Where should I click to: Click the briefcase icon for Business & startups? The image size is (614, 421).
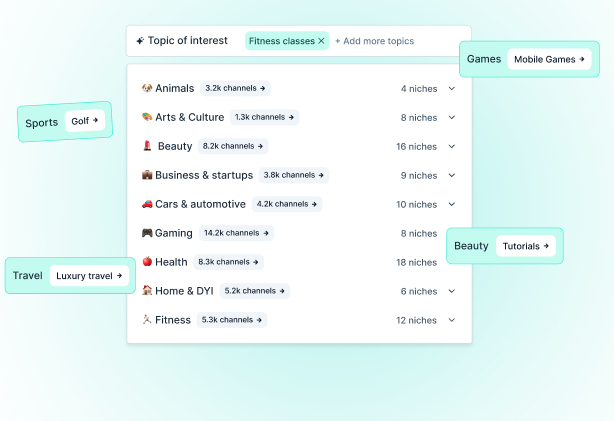(147, 175)
